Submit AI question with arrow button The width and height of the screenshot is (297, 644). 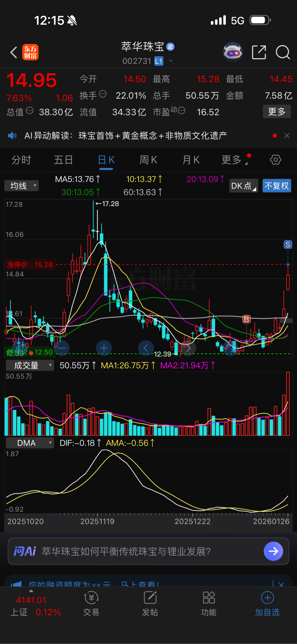tap(273, 551)
